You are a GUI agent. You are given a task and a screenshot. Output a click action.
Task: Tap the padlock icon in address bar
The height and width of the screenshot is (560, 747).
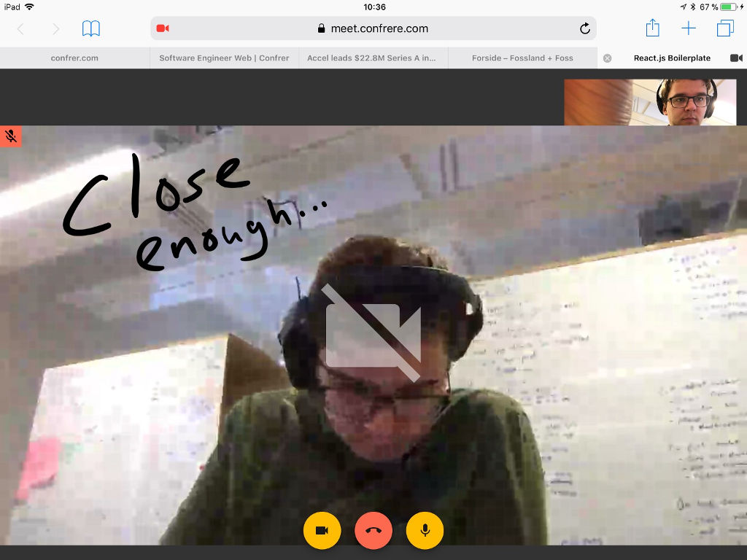[x=322, y=28]
